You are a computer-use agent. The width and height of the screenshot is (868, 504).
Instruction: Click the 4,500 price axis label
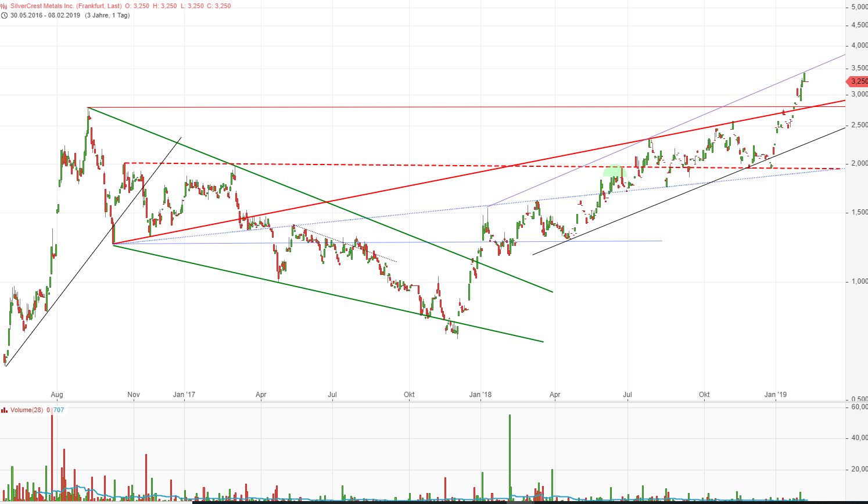859,26
